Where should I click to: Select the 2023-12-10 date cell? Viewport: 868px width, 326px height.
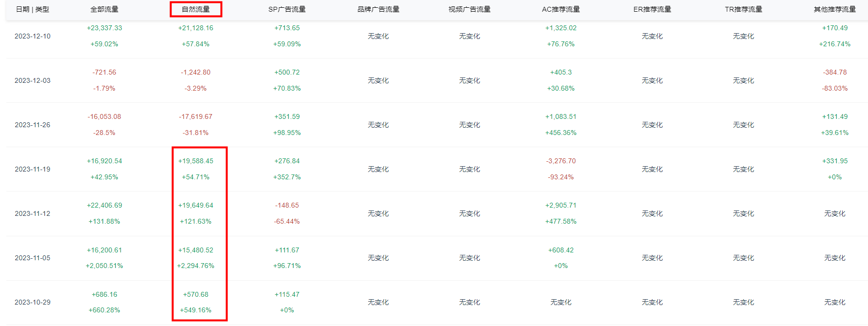click(33, 36)
